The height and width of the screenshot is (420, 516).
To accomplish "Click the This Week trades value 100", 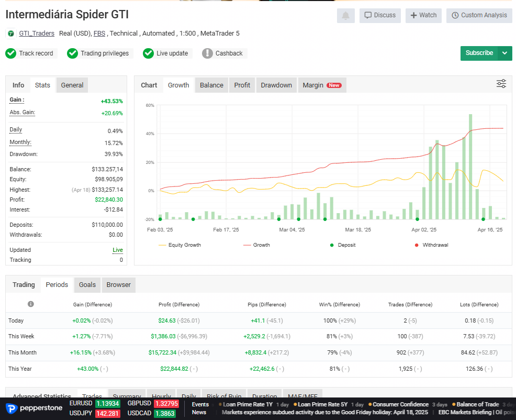I will [x=402, y=336].
